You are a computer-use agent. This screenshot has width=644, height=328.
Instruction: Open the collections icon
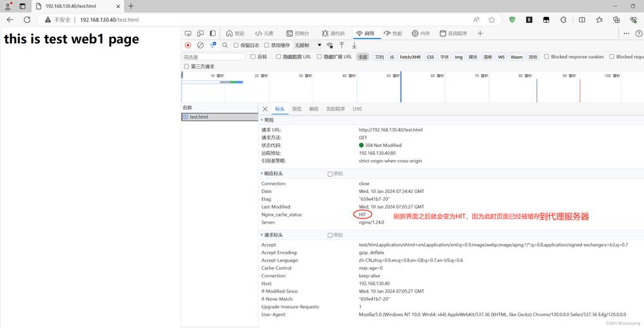[x=616, y=20]
